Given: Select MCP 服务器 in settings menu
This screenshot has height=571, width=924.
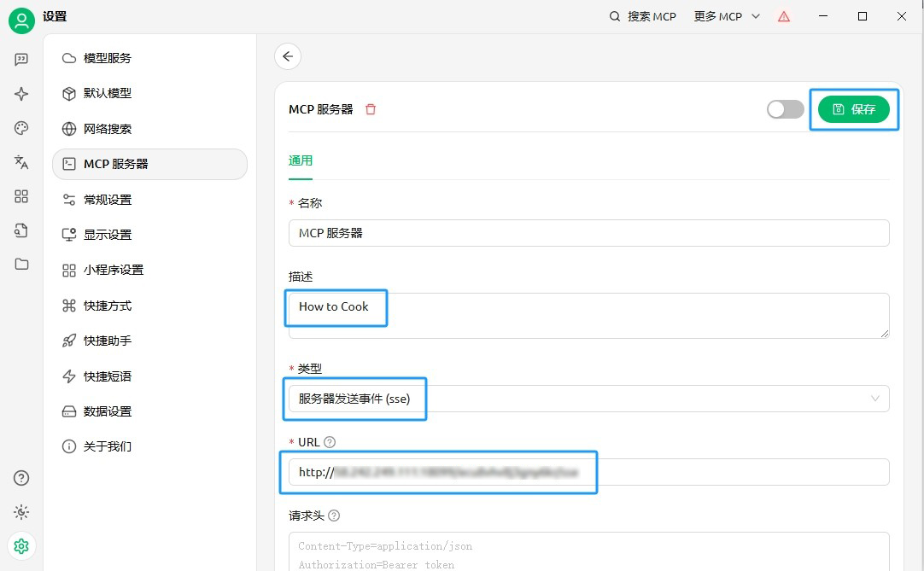Looking at the screenshot, I should pos(149,164).
